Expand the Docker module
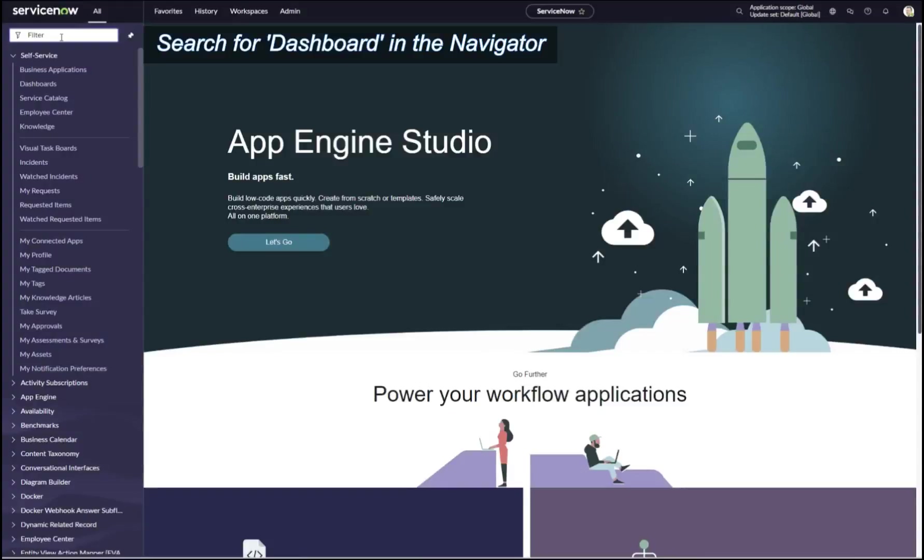The width and height of the screenshot is (924, 560). (13, 497)
